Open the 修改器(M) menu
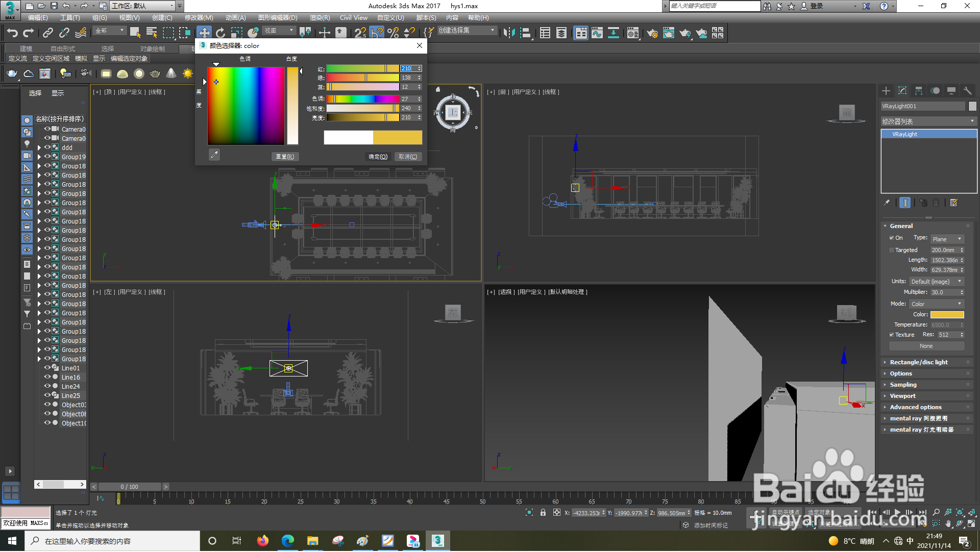This screenshot has width=980, height=552. pos(199,18)
